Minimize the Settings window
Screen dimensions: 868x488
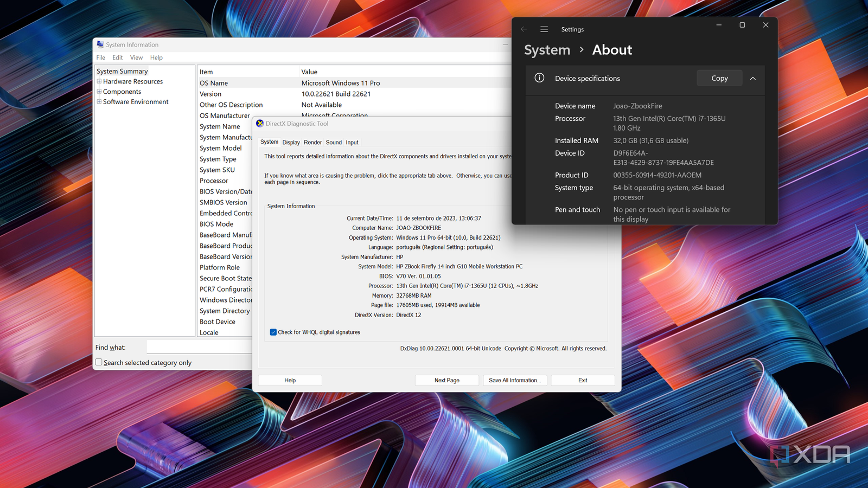719,25
